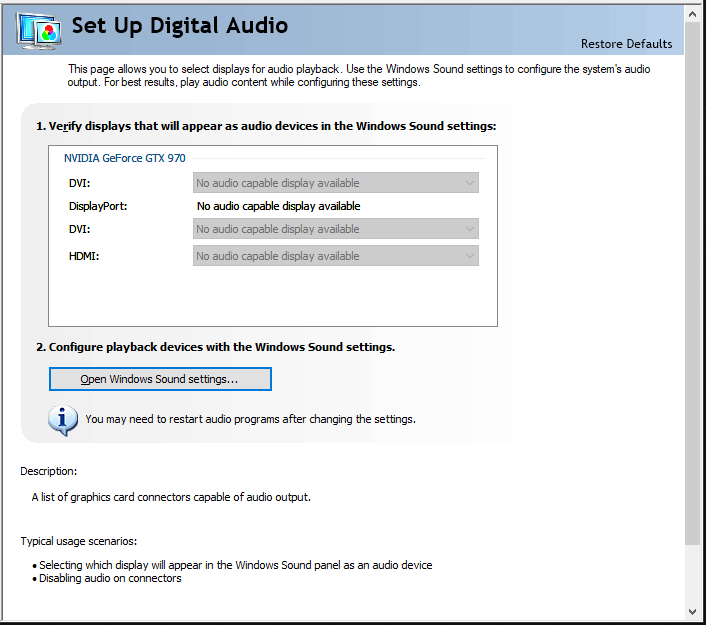Screen dimensions: 706x625
Task: Open Windows Sound settings button
Action: pos(160,379)
